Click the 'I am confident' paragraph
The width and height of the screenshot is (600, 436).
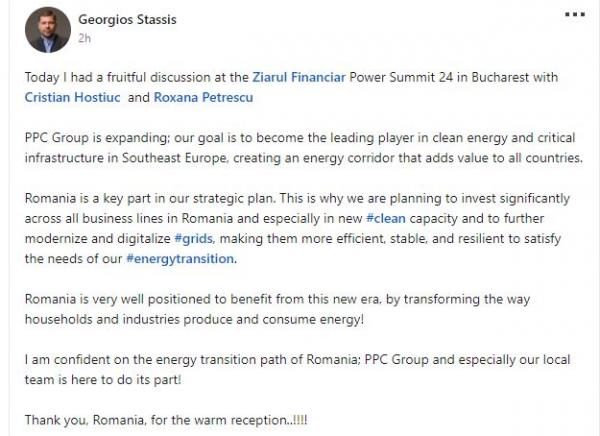(x=298, y=370)
